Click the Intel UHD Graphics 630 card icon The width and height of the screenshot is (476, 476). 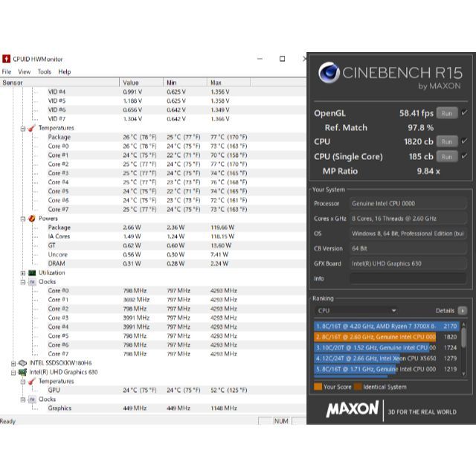[22, 372]
